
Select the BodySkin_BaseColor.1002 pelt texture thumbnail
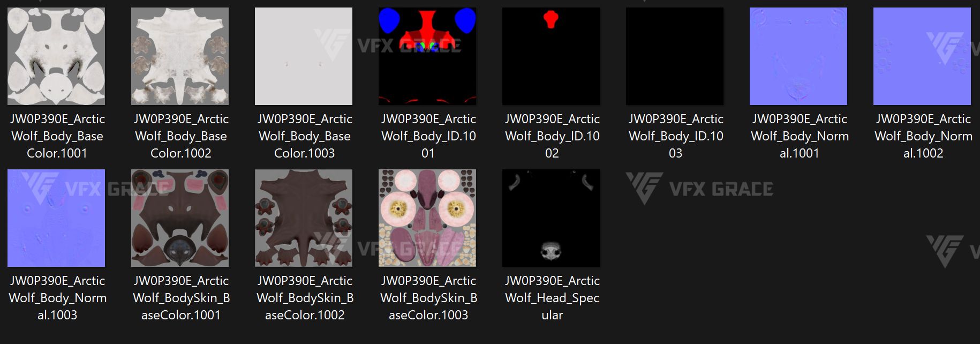tap(304, 218)
